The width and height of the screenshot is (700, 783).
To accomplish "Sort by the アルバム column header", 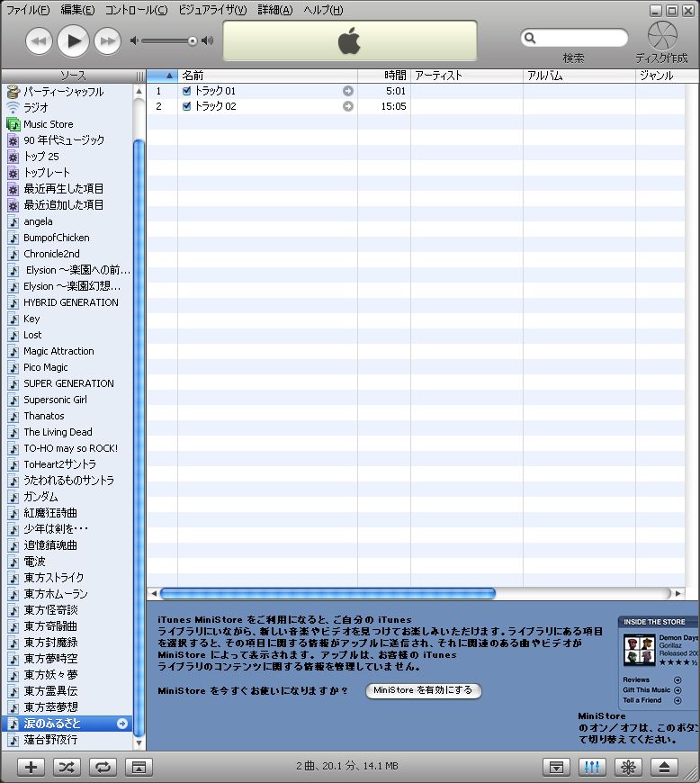I will pos(579,76).
